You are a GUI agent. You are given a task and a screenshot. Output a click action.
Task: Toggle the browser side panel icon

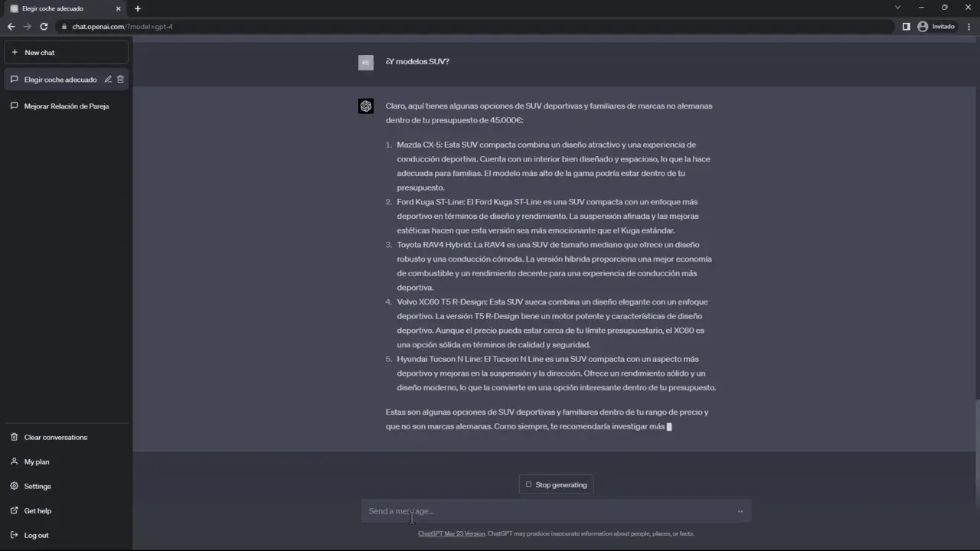click(x=906, y=27)
